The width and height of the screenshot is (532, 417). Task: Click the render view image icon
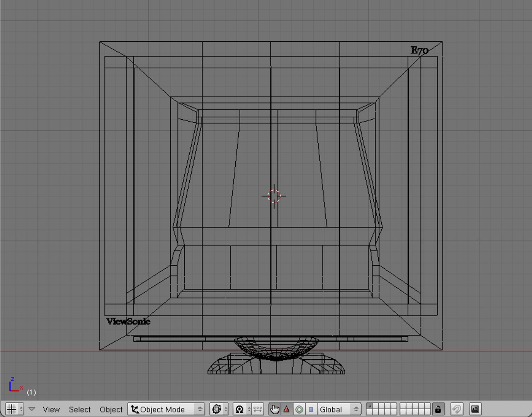[x=475, y=409]
